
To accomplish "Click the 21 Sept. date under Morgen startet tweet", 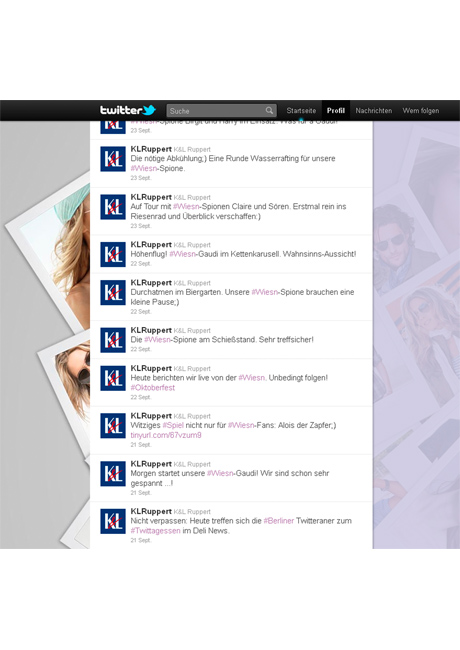I will [x=141, y=493].
